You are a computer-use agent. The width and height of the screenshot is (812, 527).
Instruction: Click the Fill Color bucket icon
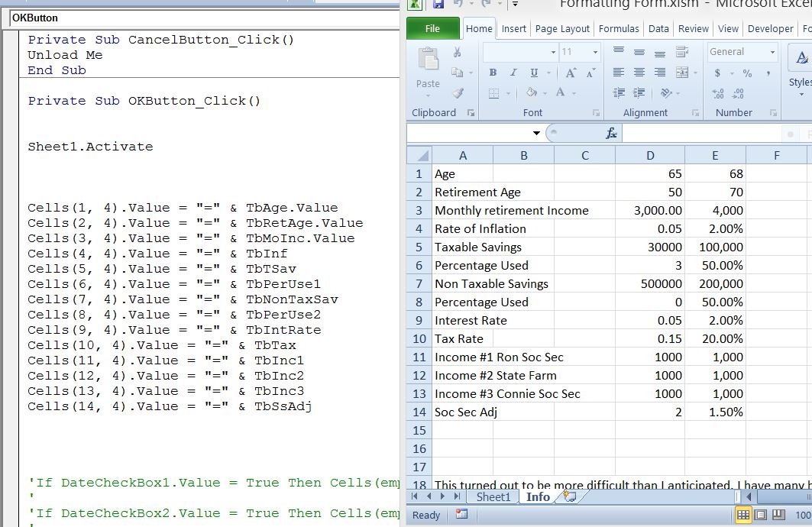pos(529,92)
